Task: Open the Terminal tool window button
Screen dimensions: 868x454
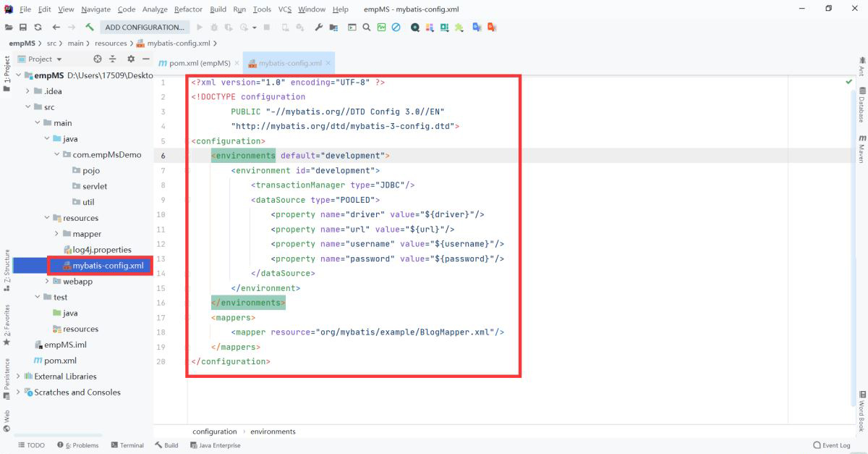Action: [127, 445]
